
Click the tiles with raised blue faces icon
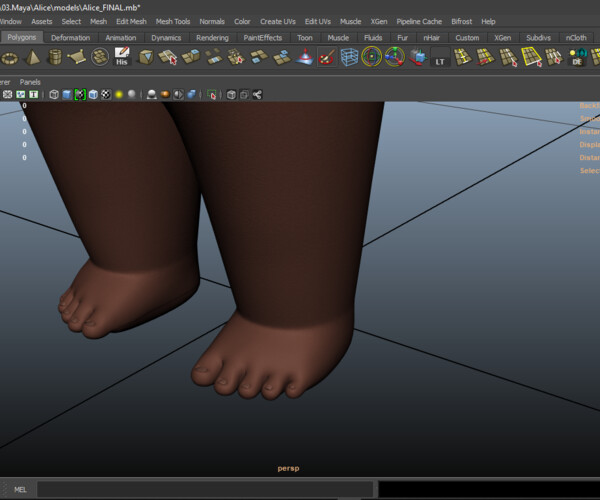tap(282, 57)
